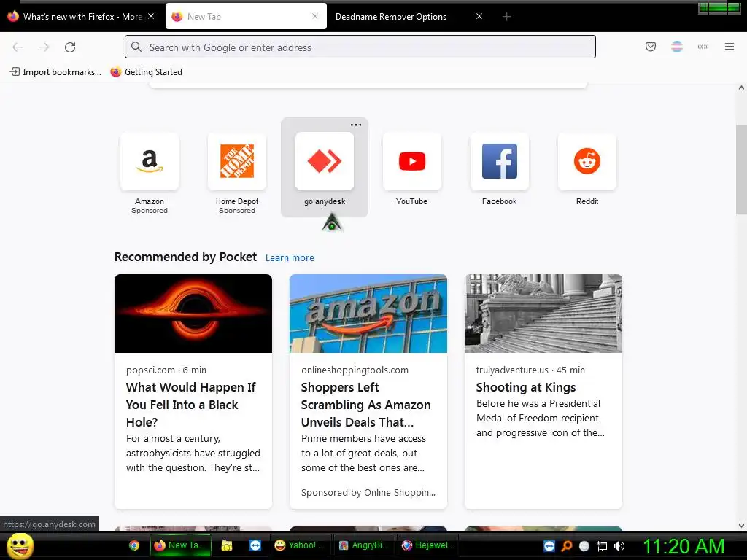This screenshot has height=560, width=747.
Task: Click the smiley face start button
Action: (x=20, y=545)
